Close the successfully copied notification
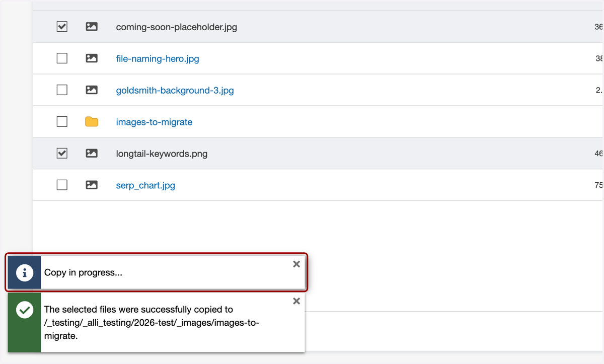 click(296, 301)
